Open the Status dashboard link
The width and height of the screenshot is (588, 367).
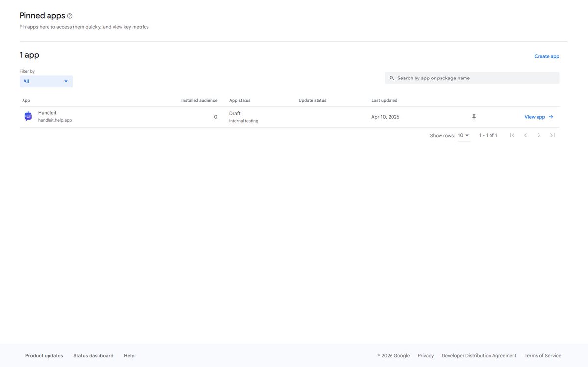pyautogui.click(x=94, y=356)
